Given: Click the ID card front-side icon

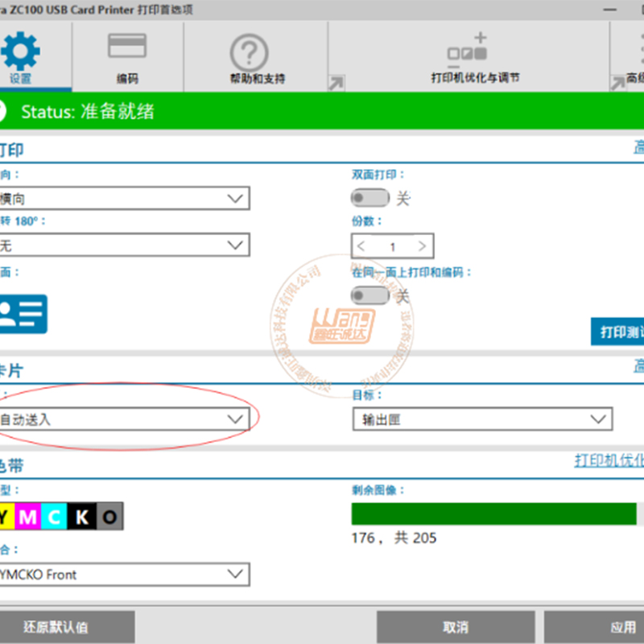Looking at the screenshot, I should pyautogui.click(x=23, y=314).
